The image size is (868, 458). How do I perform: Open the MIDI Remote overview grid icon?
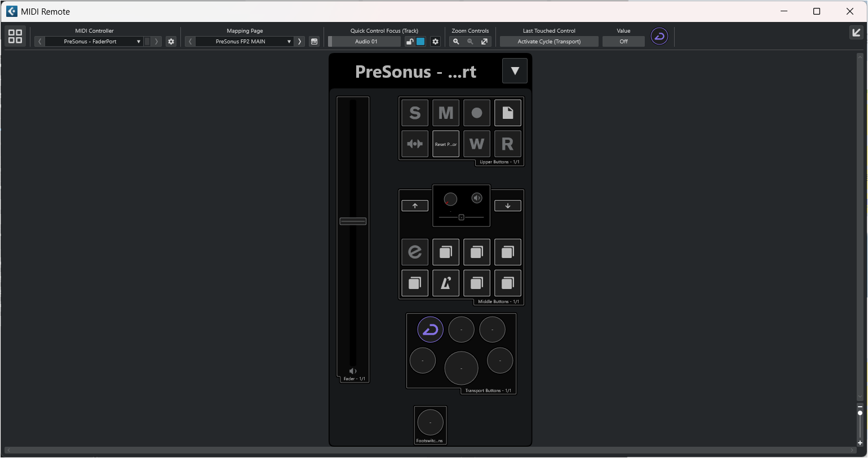[x=15, y=36]
